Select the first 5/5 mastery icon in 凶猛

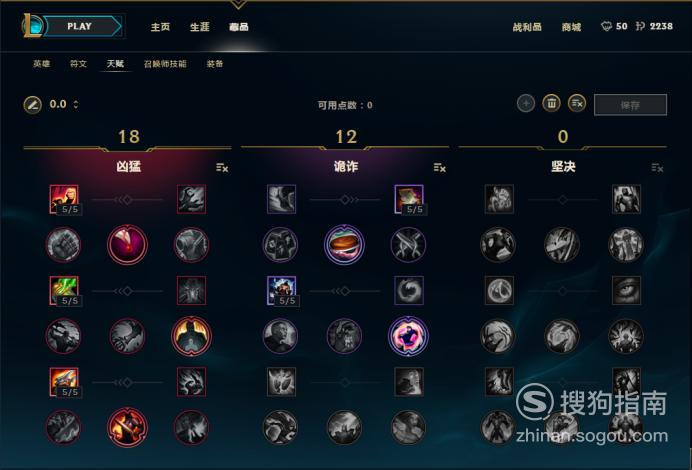tap(64, 199)
